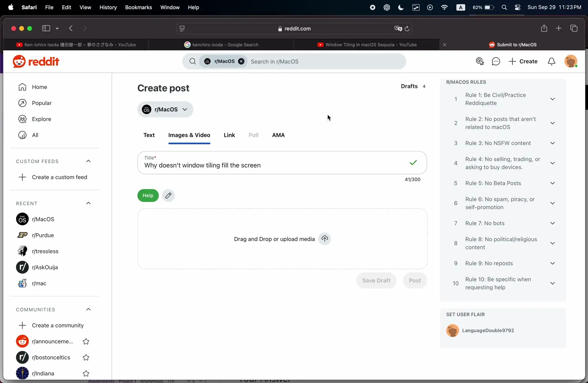Favorite r/bostonceltics with the star

pyautogui.click(x=86, y=357)
